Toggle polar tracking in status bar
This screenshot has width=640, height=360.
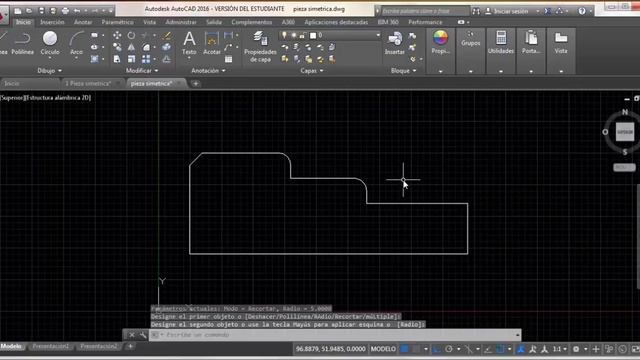click(x=449, y=349)
